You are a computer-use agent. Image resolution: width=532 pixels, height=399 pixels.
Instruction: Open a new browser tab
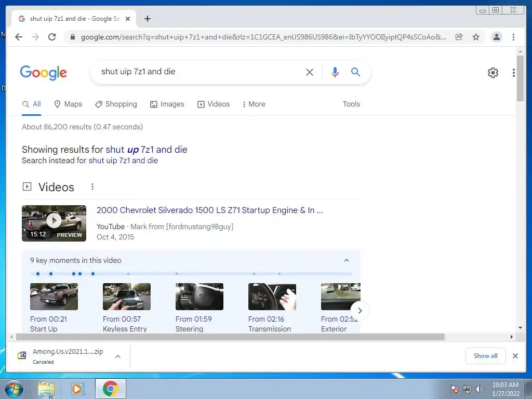tap(147, 19)
